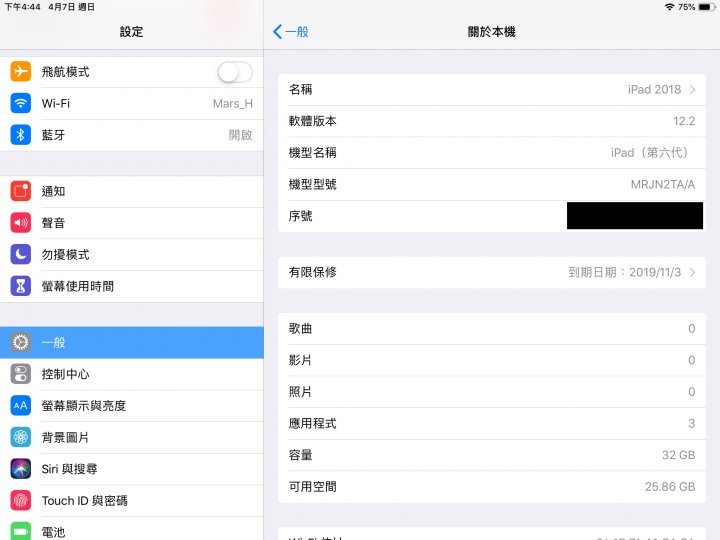The height and width of the screenshot is (540, 720).
Task: Tap the 關於本機 page title
Action: 491,32
